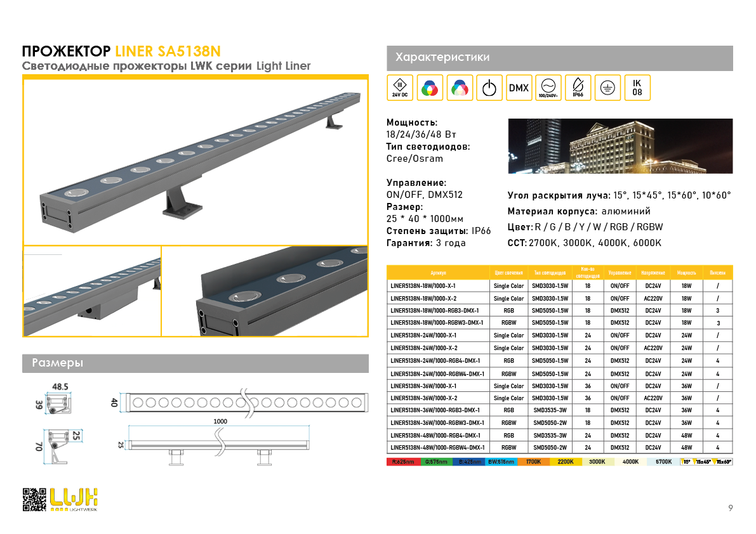Click the LINER5138N-48W/1000-RGBW4-DMX-1 article entry

(x=437, y=448)
